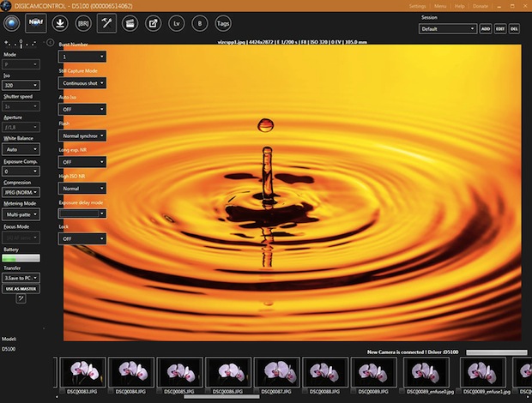Click the session ADD button
532x403 pixels.
486,29
